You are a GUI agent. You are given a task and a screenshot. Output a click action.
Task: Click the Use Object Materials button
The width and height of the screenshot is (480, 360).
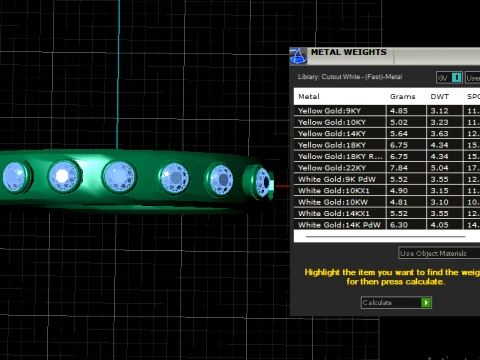click(x=439, y=253)
